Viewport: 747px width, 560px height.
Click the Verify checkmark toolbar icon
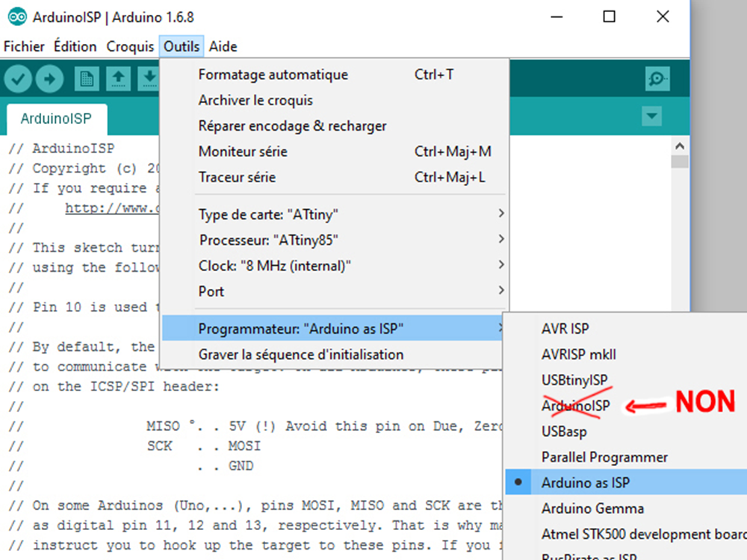coord(18,78)
